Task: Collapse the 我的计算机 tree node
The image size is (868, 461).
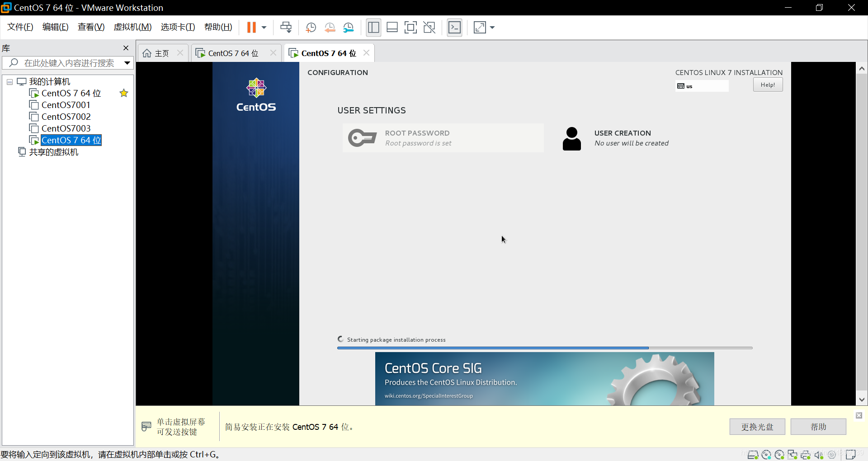Action: (x=9, y=82)
